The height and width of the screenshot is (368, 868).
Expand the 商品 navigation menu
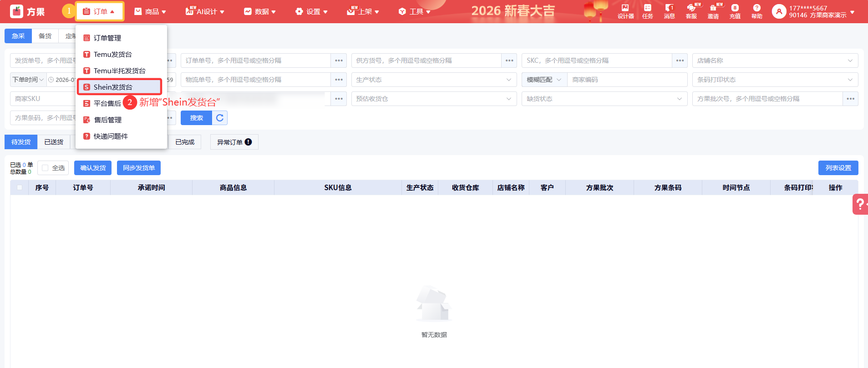coord(150,11)
